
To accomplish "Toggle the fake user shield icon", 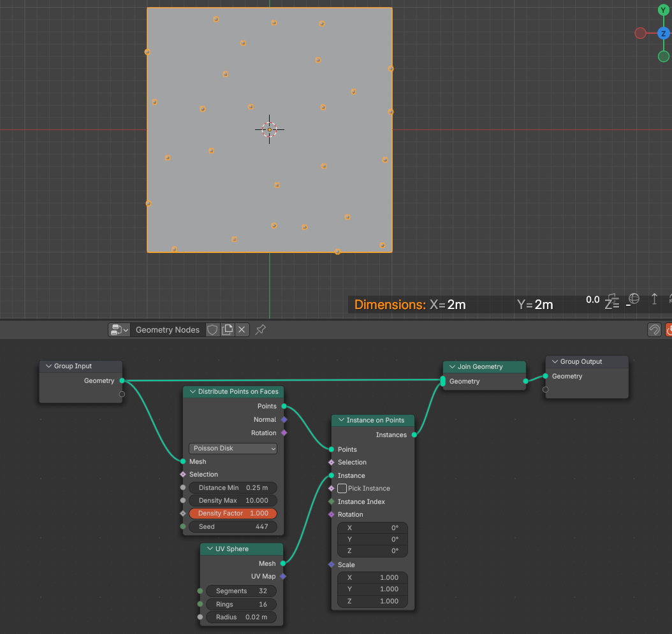I will coord(212,330).
